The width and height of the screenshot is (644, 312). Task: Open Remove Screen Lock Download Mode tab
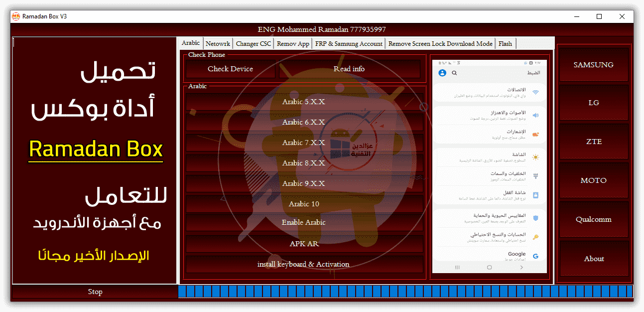[440, 43]
